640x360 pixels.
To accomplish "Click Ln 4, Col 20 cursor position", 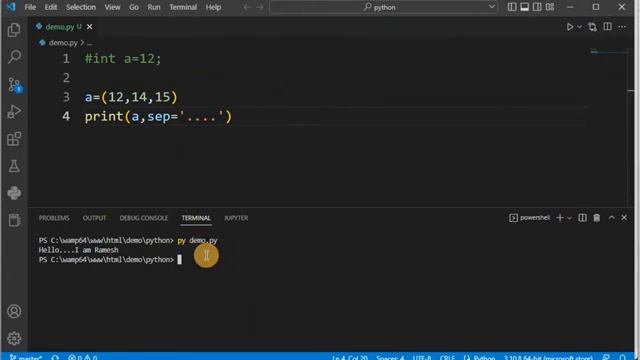I will pyautogui.click(x=350, y=357).
